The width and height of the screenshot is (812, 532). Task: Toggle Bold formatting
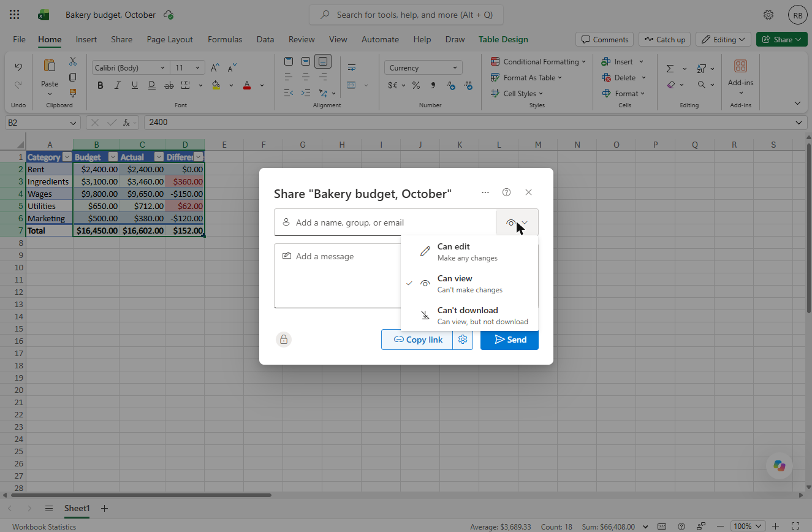pos(101,85)
